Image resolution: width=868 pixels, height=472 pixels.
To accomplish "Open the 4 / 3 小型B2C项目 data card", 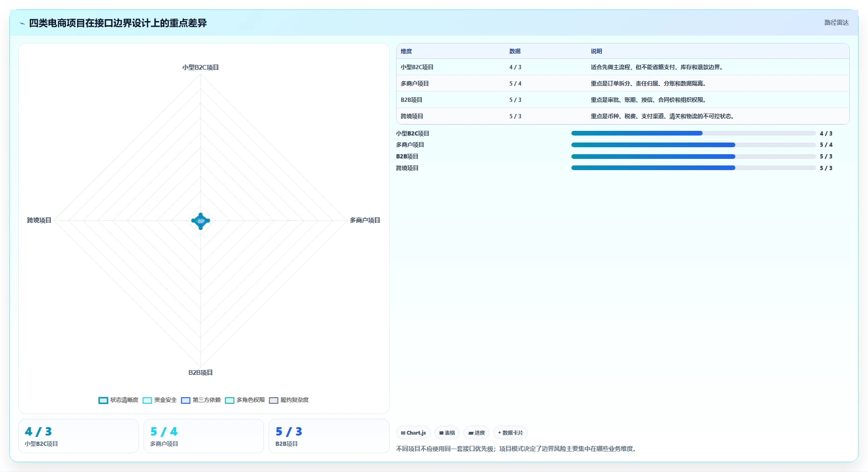I will [78, 436].
